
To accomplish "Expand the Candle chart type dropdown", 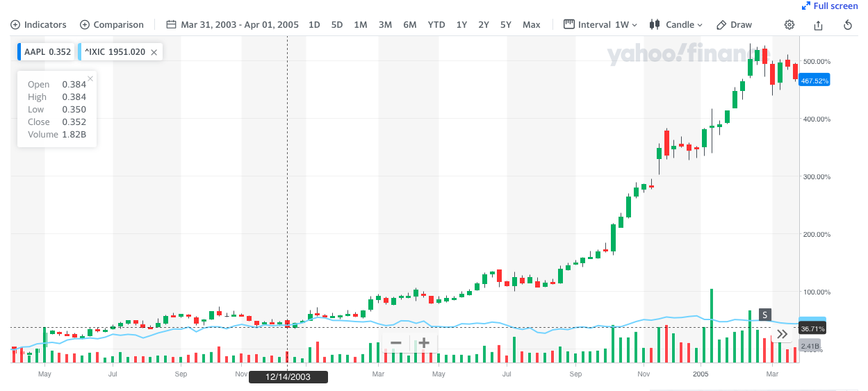I will [x=676, y=25].
